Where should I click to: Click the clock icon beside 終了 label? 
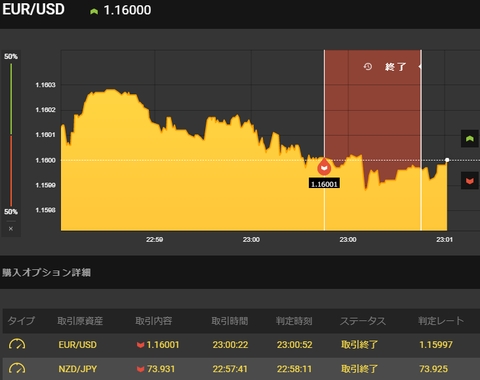368,67
